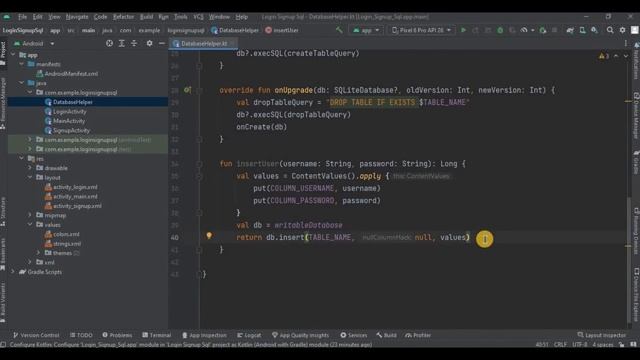Image resolution: width=640 pixels, height=360 pixels.
Task: Jump to the previous highlighted problem with the up arrow
Action: point(616,56)
